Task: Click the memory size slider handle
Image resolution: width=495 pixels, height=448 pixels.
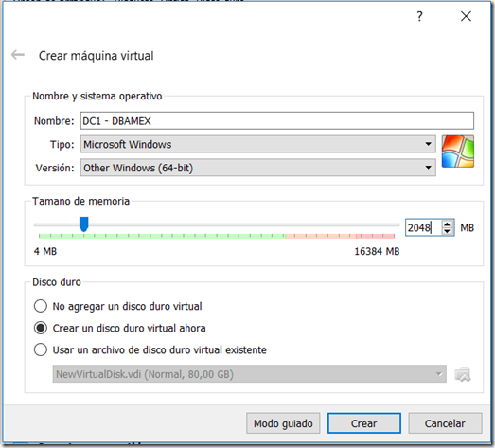Action: pyautogui.click(x=83, y=224)
